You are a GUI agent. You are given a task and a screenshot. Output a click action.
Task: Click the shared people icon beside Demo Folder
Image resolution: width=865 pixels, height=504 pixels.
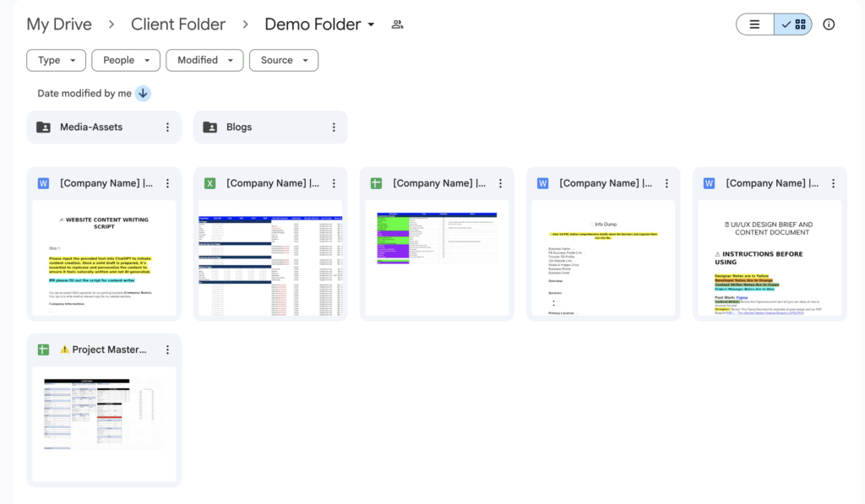(397, 24)
